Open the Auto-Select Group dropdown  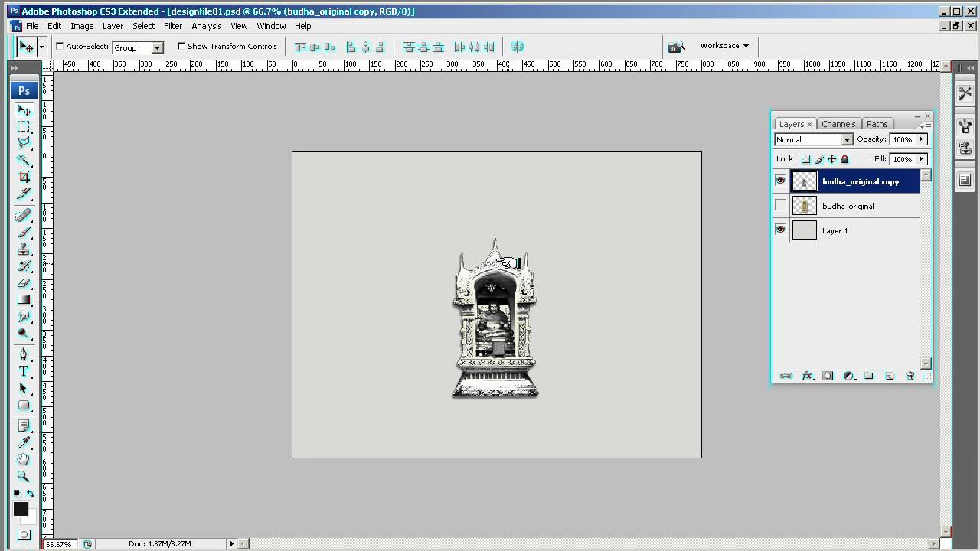[x=157, y=47]
